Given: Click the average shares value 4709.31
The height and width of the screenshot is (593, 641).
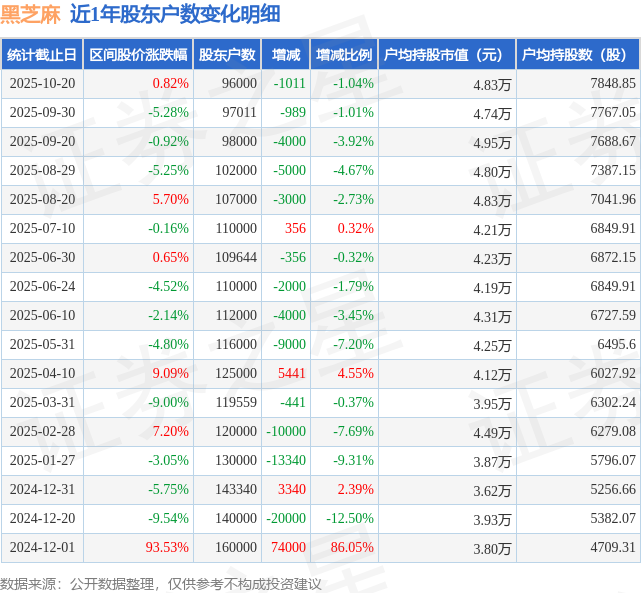Looking at the screenshot, I should pos(613,548).
